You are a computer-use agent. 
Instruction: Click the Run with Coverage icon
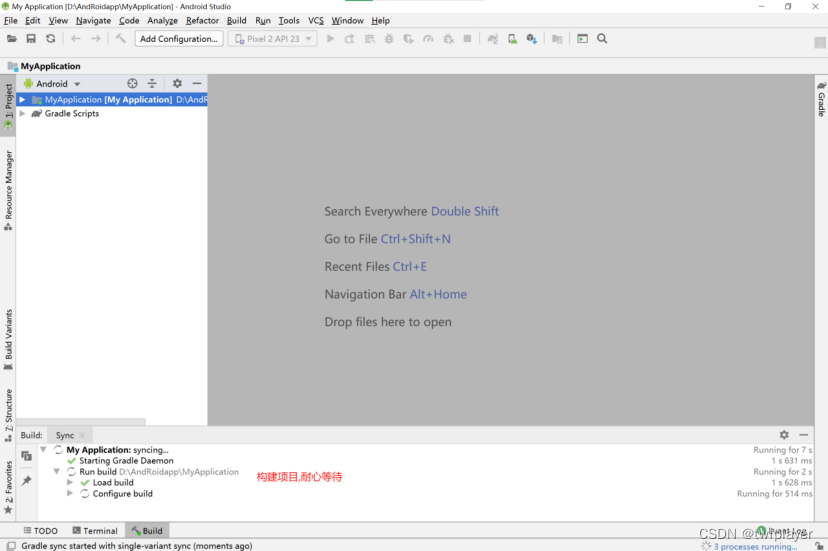click(x=408, y=39)
